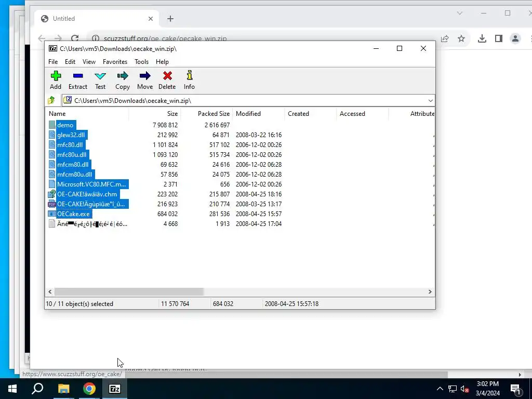
Task: Sort by Packed Size column header
Action: pos(207,114)
